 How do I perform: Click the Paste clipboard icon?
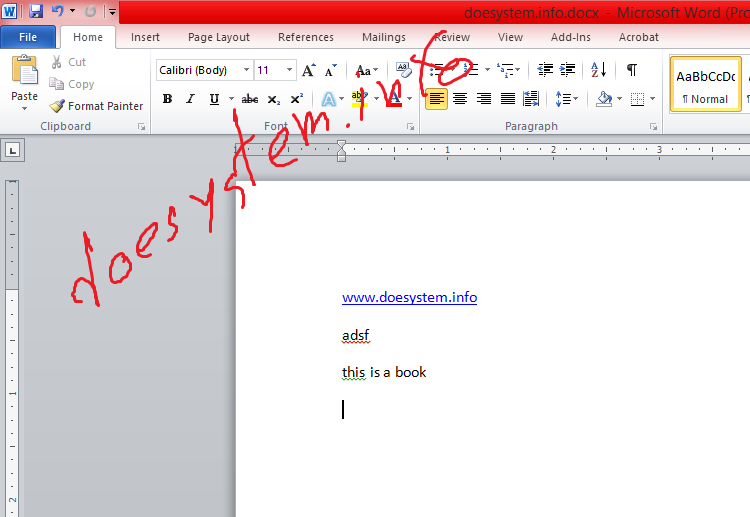(24, 72)
